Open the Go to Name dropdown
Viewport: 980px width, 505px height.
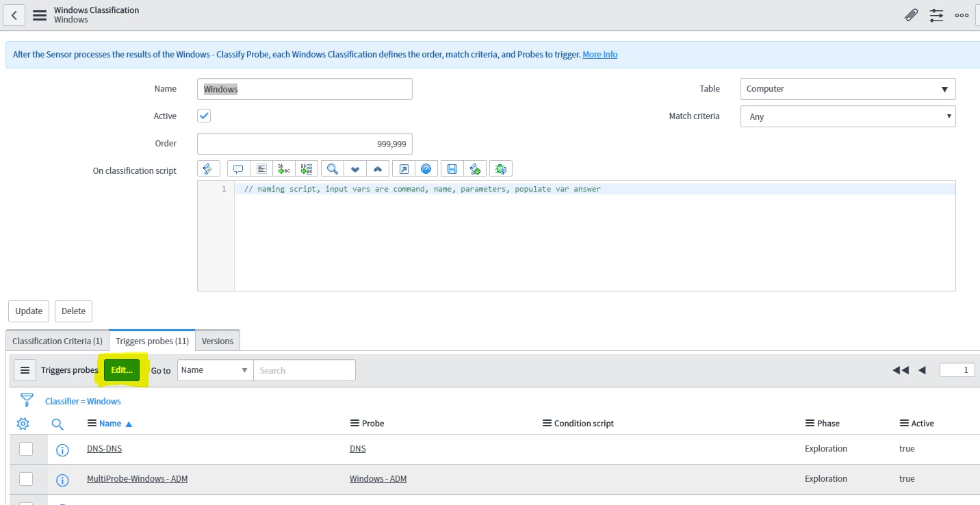point(215,370)
